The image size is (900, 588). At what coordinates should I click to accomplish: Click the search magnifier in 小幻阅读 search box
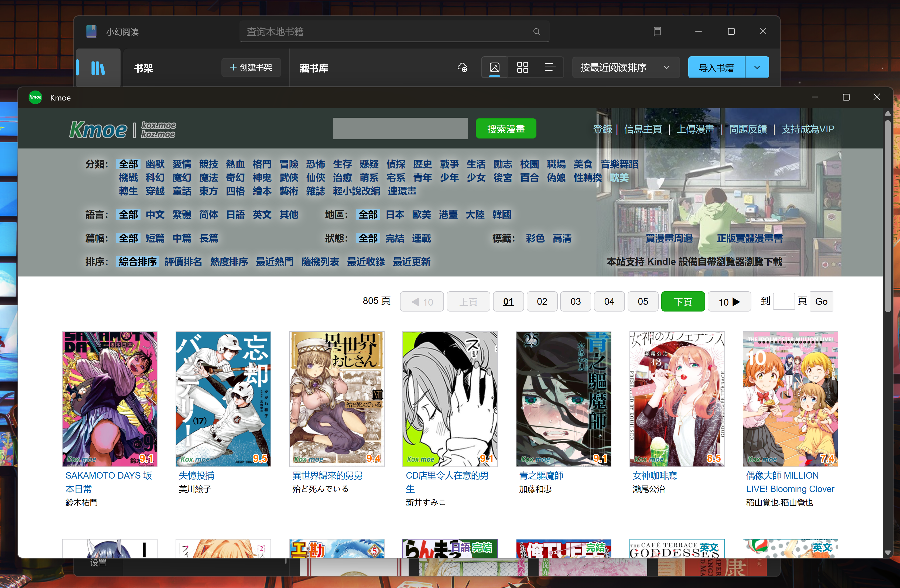tap(536, 32)
